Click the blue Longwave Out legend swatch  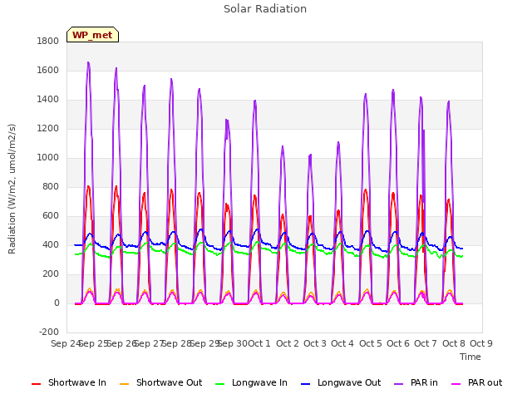306,384
